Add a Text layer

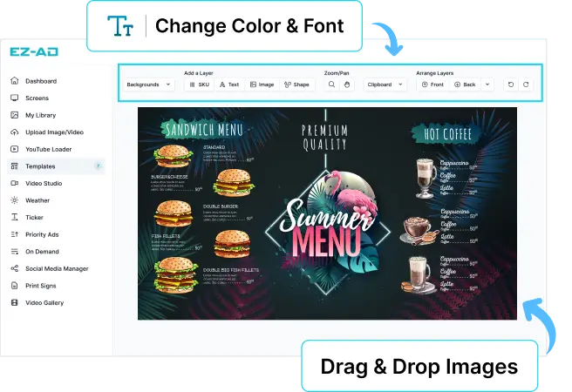tap(229, 84)
